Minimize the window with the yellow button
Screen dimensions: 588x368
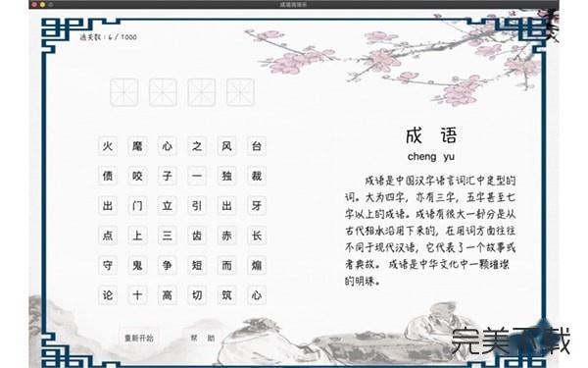click(42, 5)
